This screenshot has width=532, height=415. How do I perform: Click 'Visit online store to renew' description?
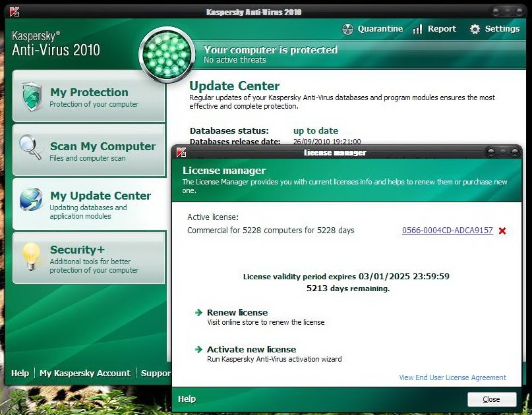pyautogui.click(x=266, y=322)
